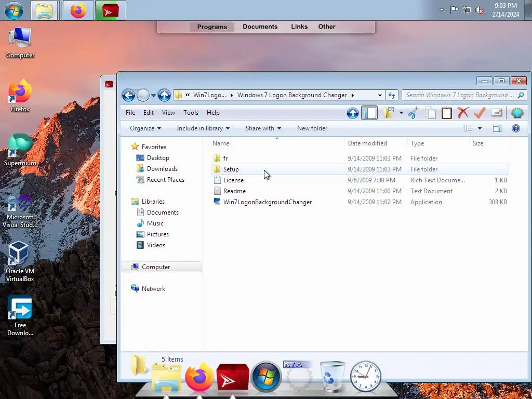Click the New folder button
Screen dimensions: 532x399
tap(312, 128)
